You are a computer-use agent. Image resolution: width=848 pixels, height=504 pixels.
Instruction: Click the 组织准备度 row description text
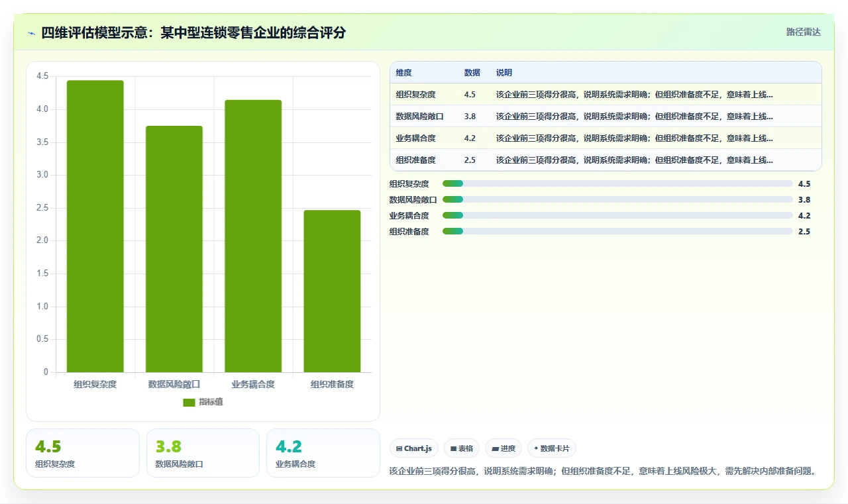click(634, 160)
